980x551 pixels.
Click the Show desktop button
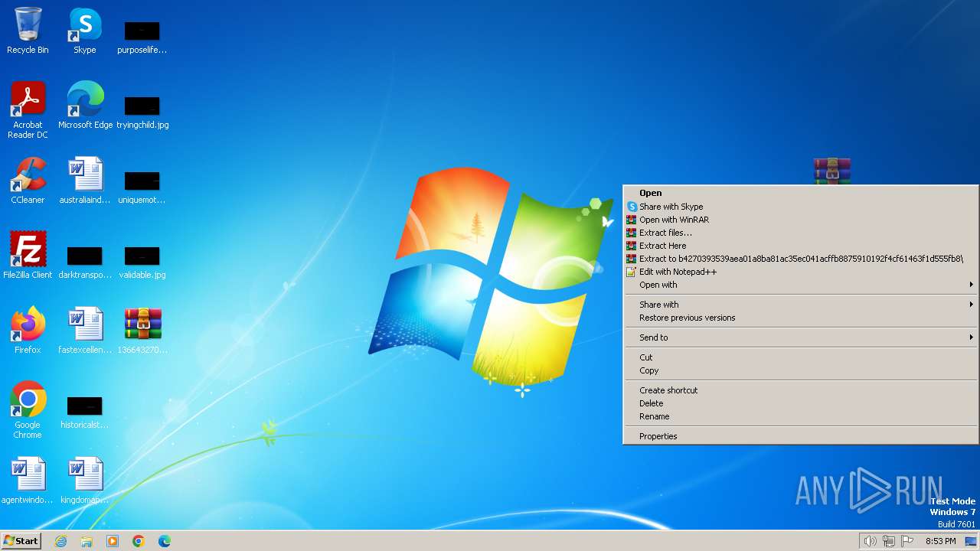(x=971, y=541)
